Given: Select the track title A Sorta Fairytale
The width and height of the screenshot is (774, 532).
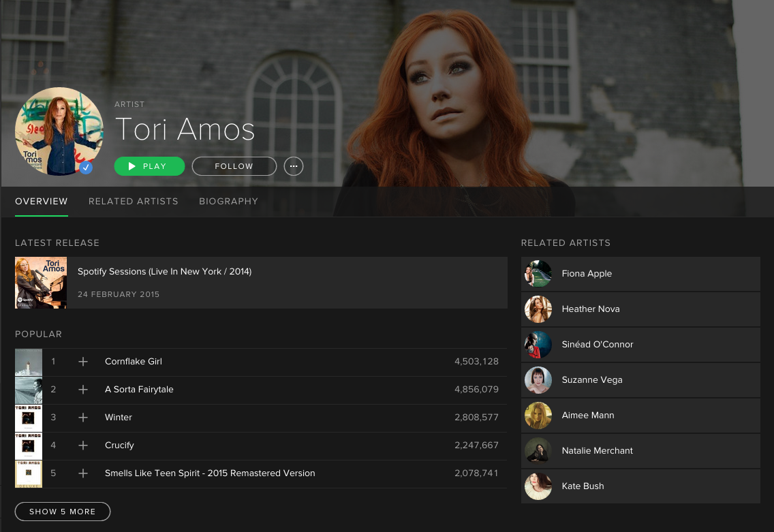Looking at the screenshot, I should click(139, 390).
